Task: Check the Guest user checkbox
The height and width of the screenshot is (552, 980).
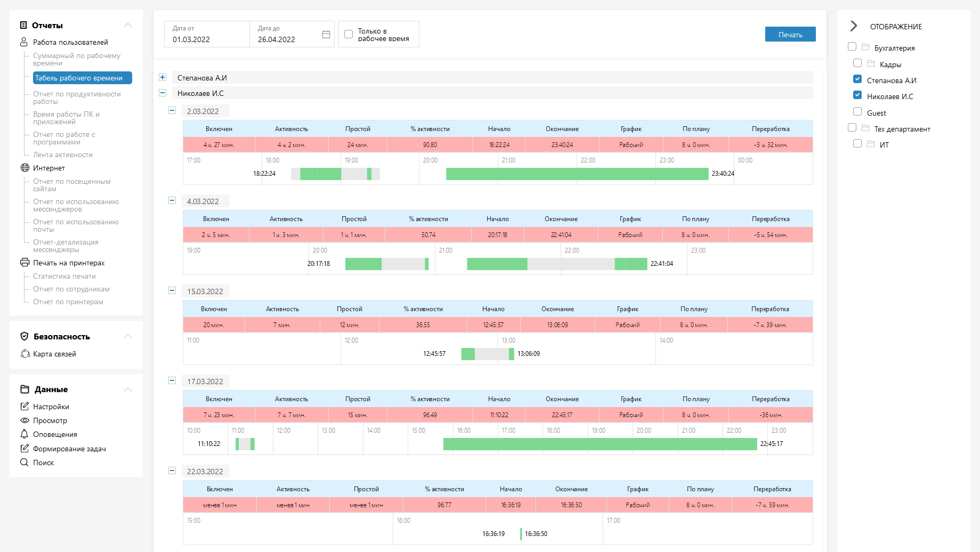Action: click(857, 111)
